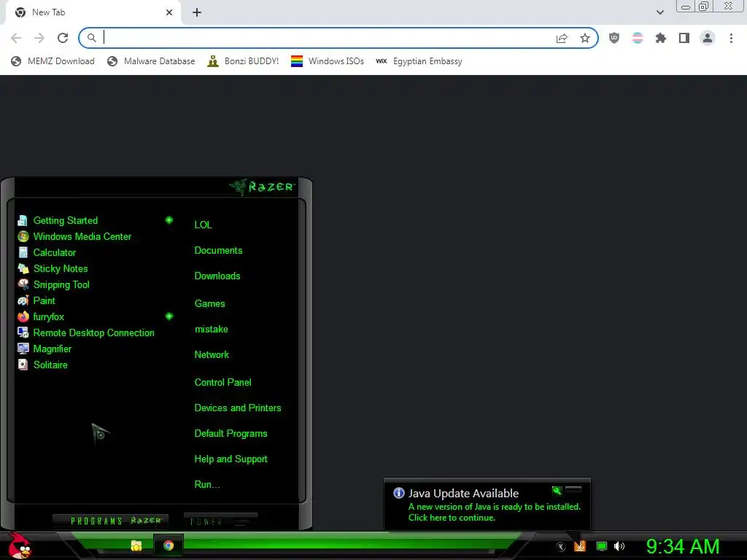
Task: Open the volume speaker tray icon
Action: pyautogui.click(x=619, y=546)
